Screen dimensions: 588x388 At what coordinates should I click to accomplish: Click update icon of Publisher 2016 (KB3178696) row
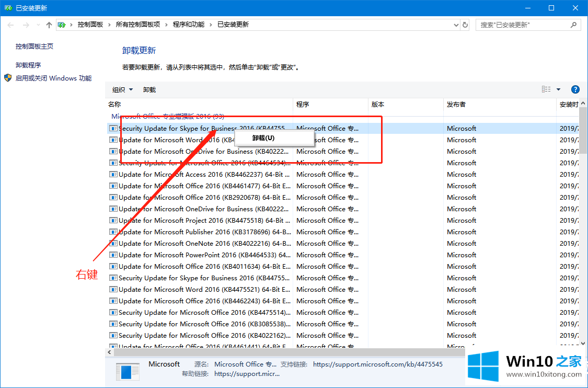(113, 232)
